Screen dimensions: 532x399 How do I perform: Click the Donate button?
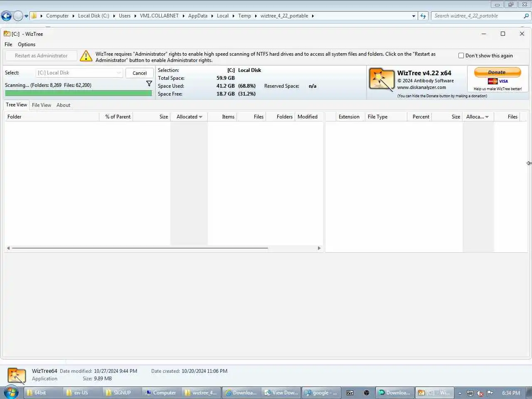(x=497, y=72)
